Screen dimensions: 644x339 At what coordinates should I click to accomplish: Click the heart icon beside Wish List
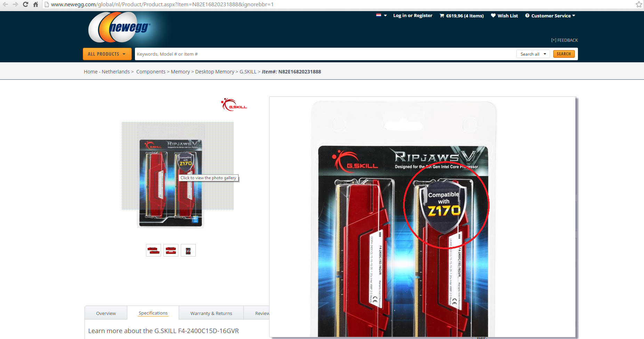click(493, 15)
